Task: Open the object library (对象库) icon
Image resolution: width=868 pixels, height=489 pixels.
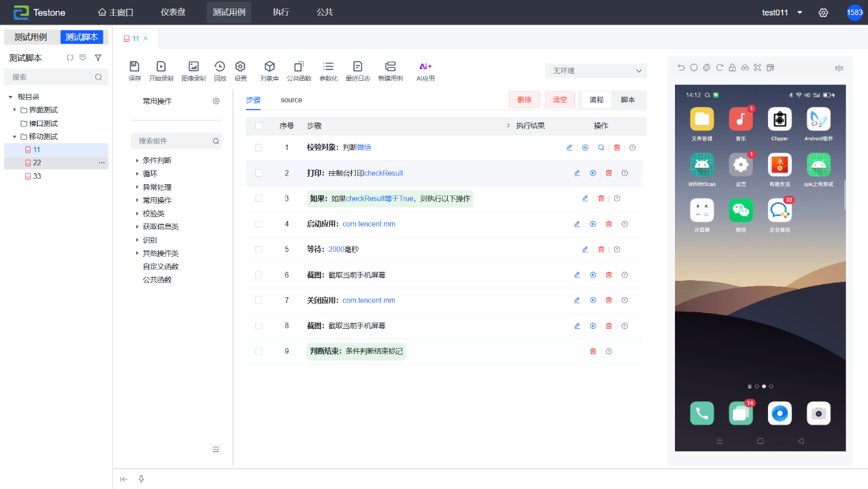Action: coord(270,67)
